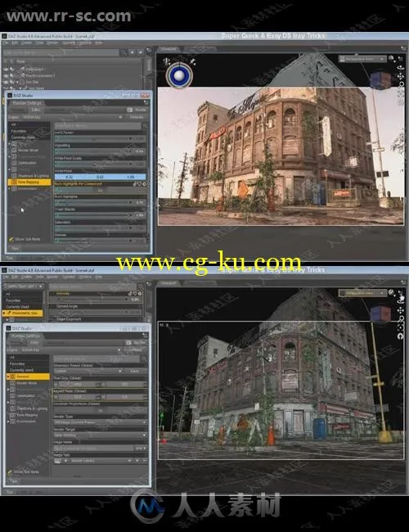
Task: Open Edit menu in lower DAZ menu bar
Action: point(15,277)
